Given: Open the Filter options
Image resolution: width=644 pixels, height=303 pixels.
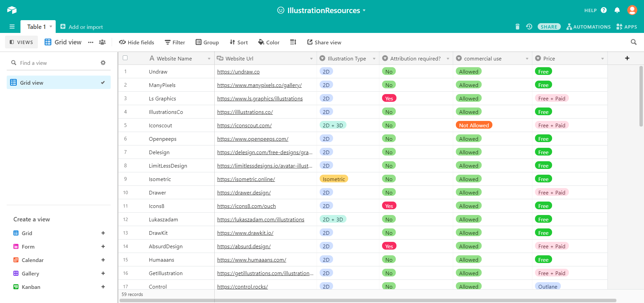Looking at the screenshot, I should point(175,42).
